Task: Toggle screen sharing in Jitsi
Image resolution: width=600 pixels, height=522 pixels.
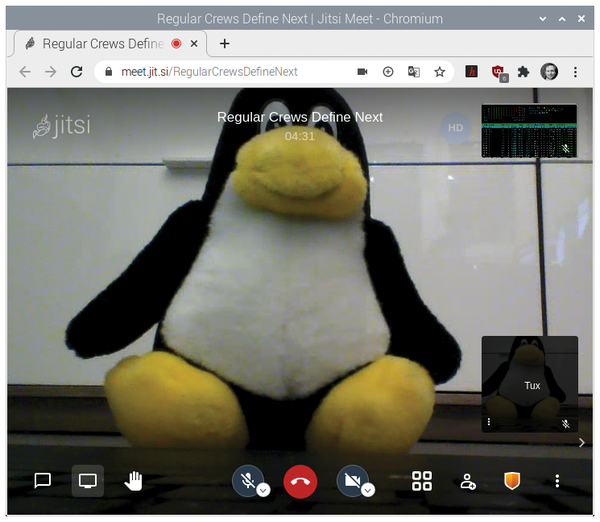Action: click(88, 481)
